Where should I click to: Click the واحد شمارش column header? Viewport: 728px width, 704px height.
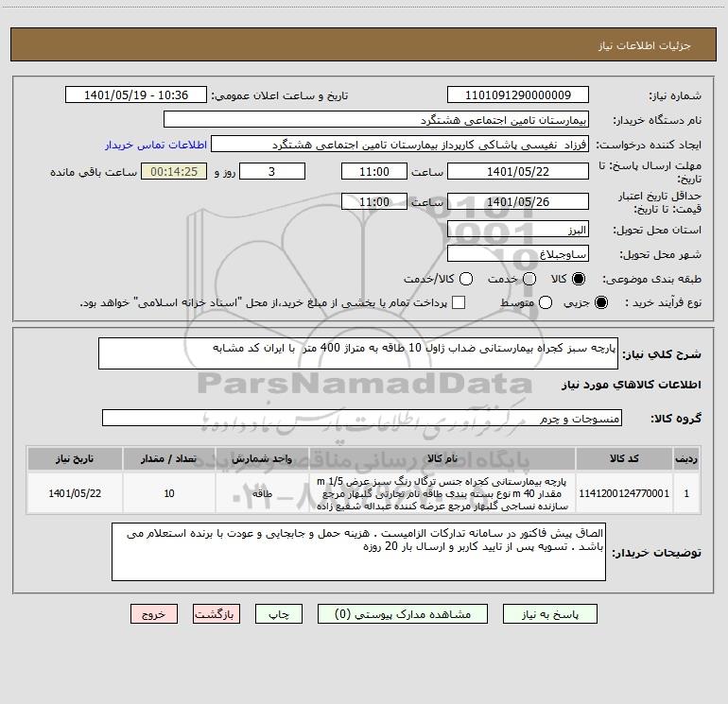point(262,459)
